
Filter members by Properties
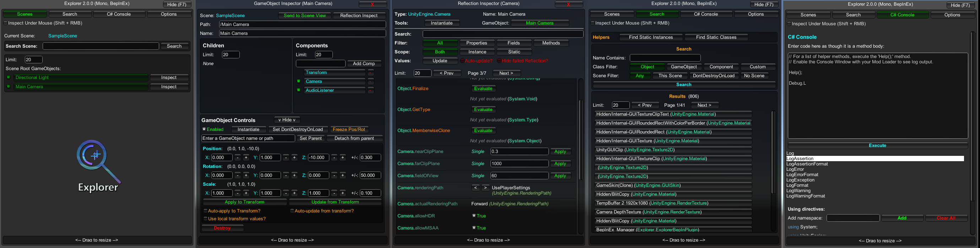pos(477,43)
